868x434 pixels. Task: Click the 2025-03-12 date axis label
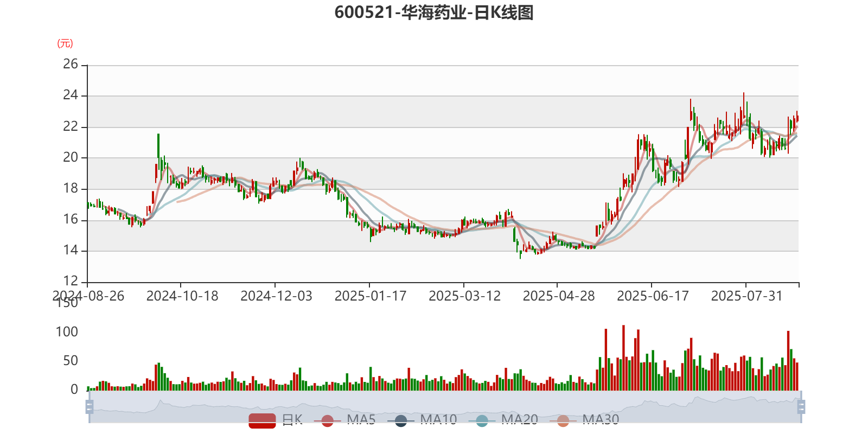coord(464,296)
